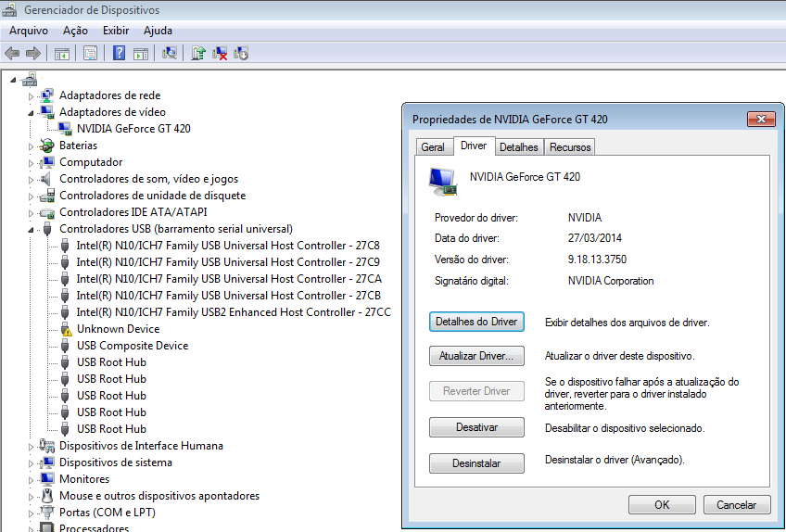Viewport: 786px width, 532px height.
Task: Click the Forward arrow toolbar icon
Action: coord(33,53)
